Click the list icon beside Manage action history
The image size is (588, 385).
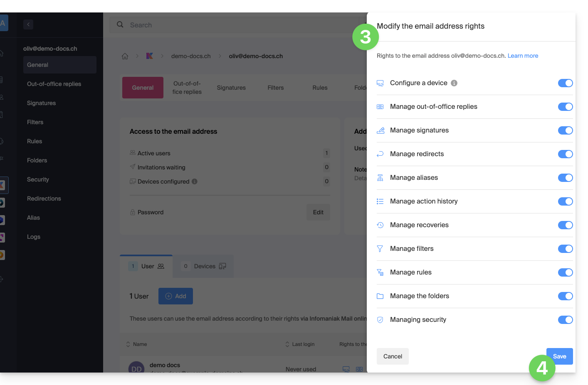(380, 201)
